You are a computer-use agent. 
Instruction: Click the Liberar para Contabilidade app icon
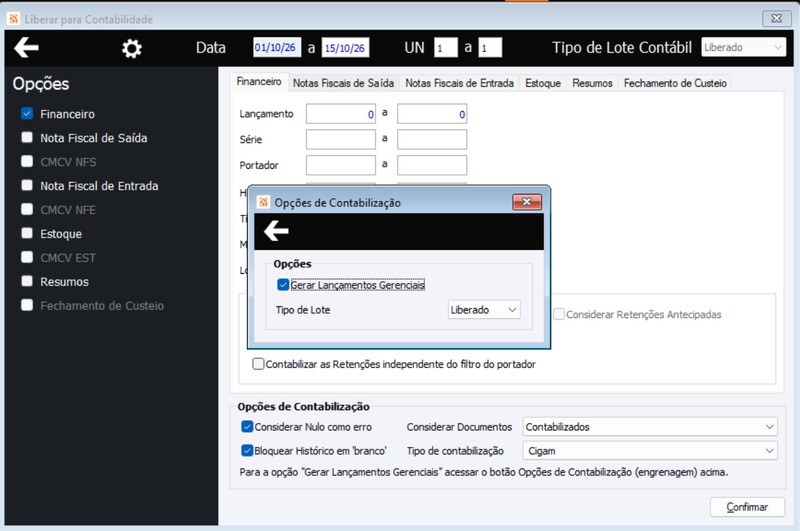click(14, 19)
